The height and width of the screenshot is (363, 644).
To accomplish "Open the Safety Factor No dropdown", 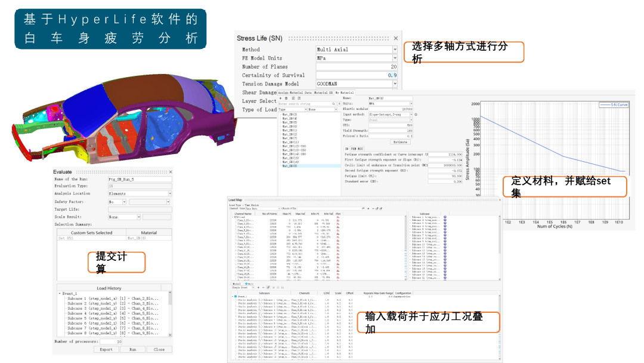I will pyautogui.click(x=117, y=202).
